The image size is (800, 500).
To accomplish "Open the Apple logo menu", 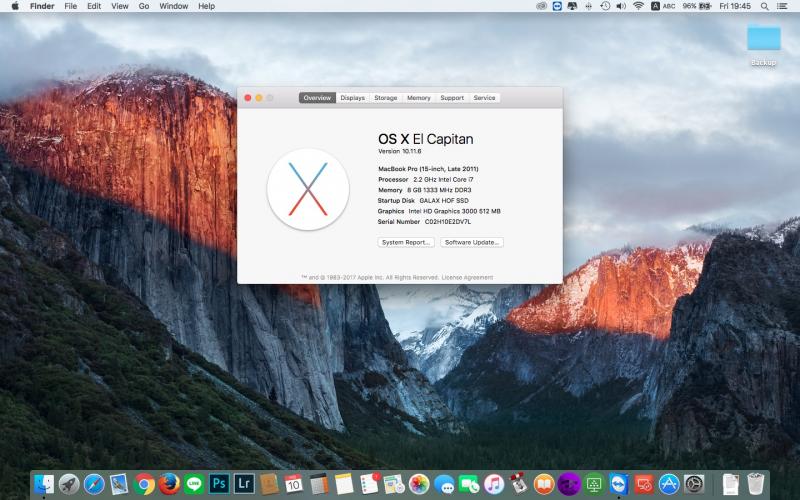I will [15, 6].
